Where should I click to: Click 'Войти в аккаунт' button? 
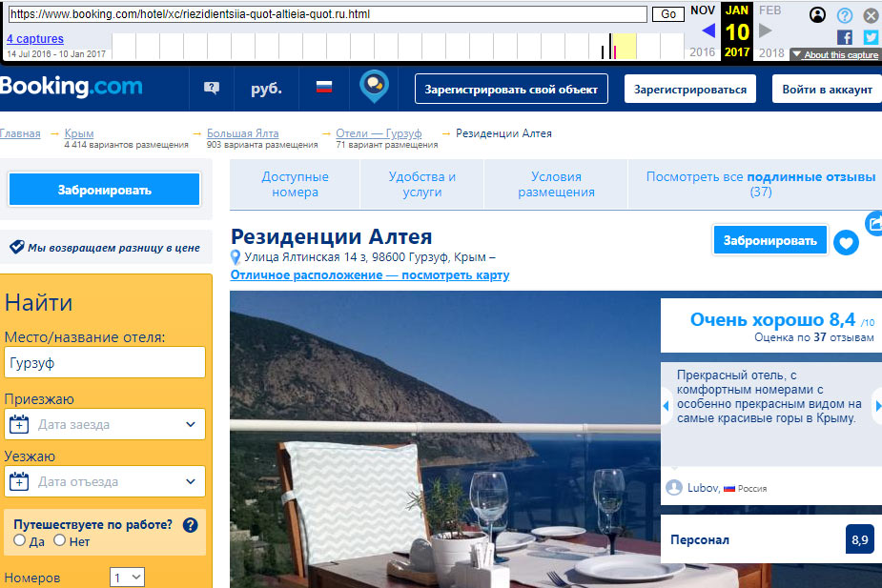coord(827,89)
